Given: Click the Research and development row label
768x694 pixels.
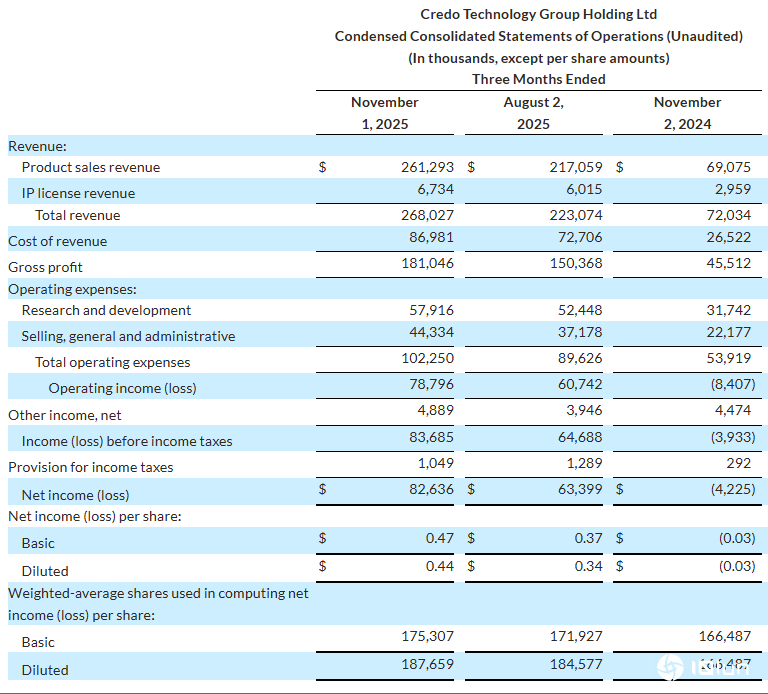Looking at the screenshot, I should click(106, 310).
